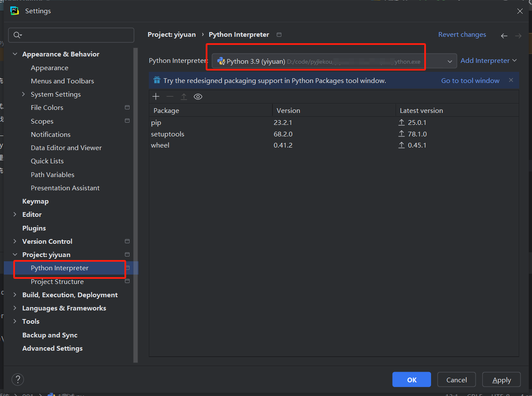Click the help question mark button
Image resolution: width=532 pixels, height=396 pixels.
tap(18, 379)
